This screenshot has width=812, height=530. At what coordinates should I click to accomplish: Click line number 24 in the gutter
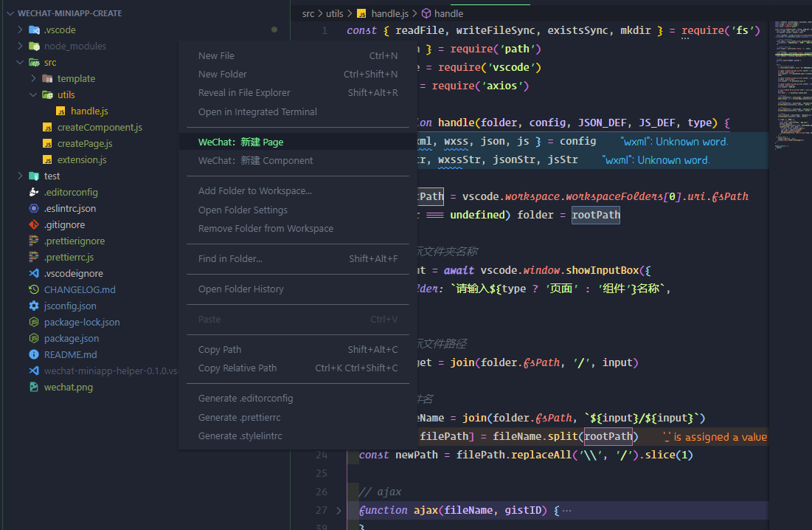coord(322,455)
